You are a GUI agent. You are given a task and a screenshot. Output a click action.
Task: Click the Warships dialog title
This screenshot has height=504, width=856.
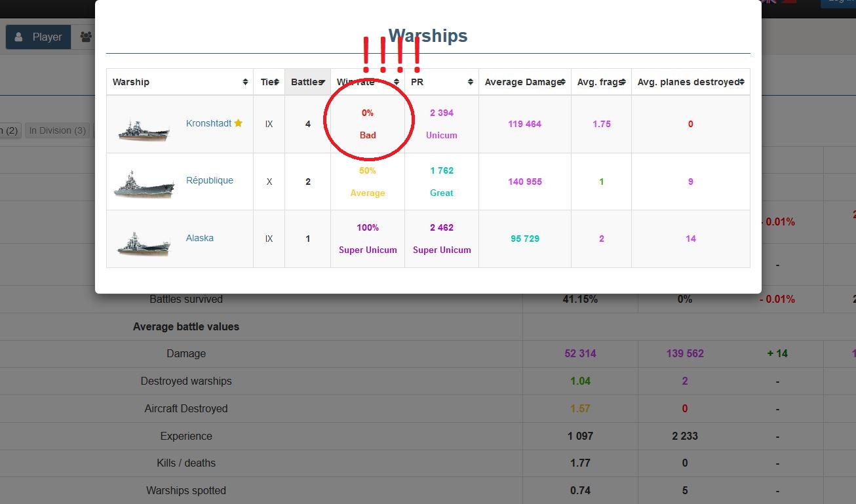click(x=428, y=35)
